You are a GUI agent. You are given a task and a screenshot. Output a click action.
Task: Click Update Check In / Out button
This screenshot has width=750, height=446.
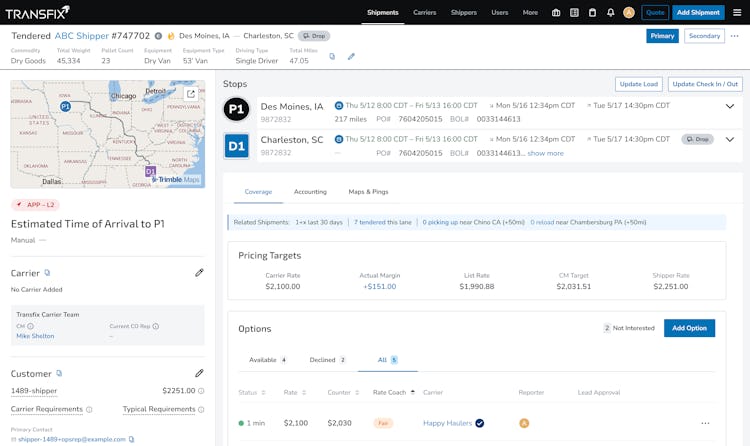coord(705,84)
